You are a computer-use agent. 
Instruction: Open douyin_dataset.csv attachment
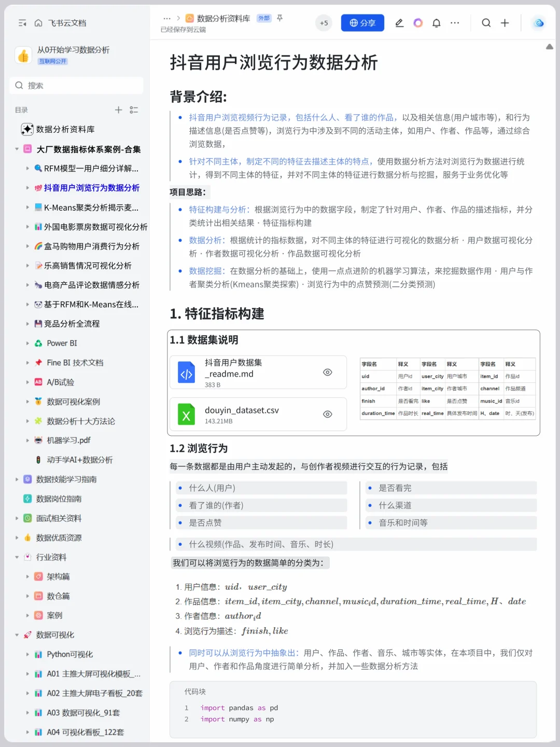pyautogui.click(x=258, y=414)
